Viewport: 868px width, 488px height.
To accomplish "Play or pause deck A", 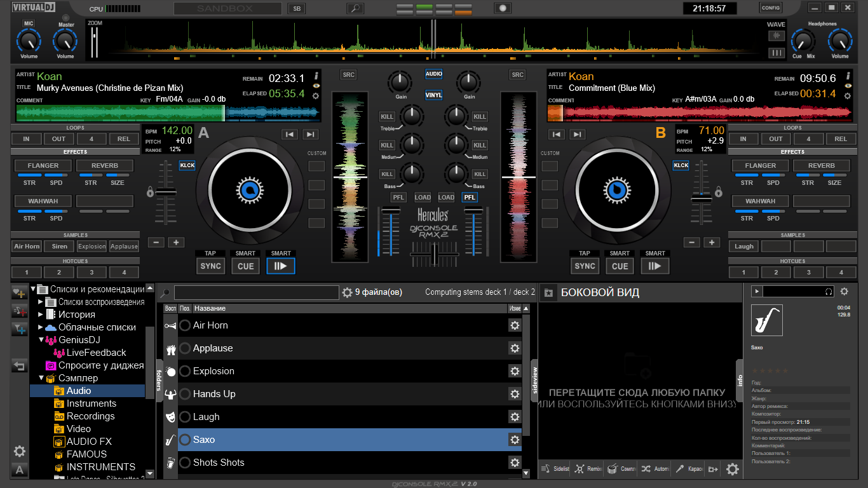I will coord(281,266).
